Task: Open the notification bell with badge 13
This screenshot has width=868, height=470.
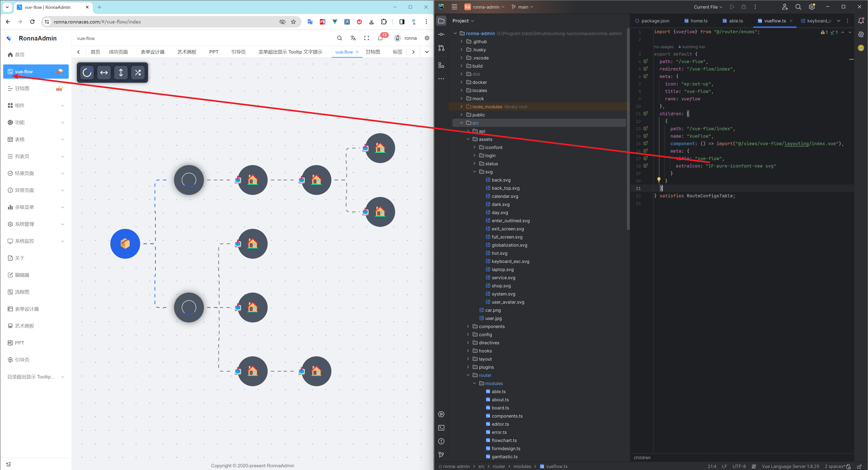Action: 381,38
